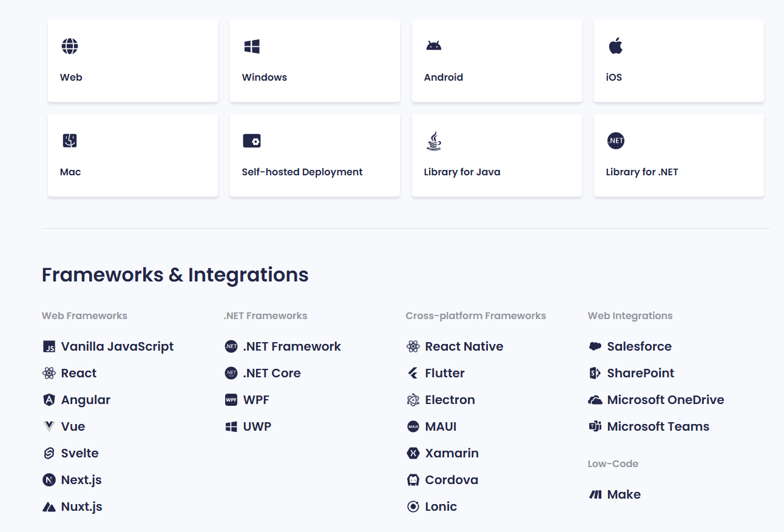Viewport: 784px width, 532px height.
Task: Open the Library for .NET card
Action: coord(679,155)
